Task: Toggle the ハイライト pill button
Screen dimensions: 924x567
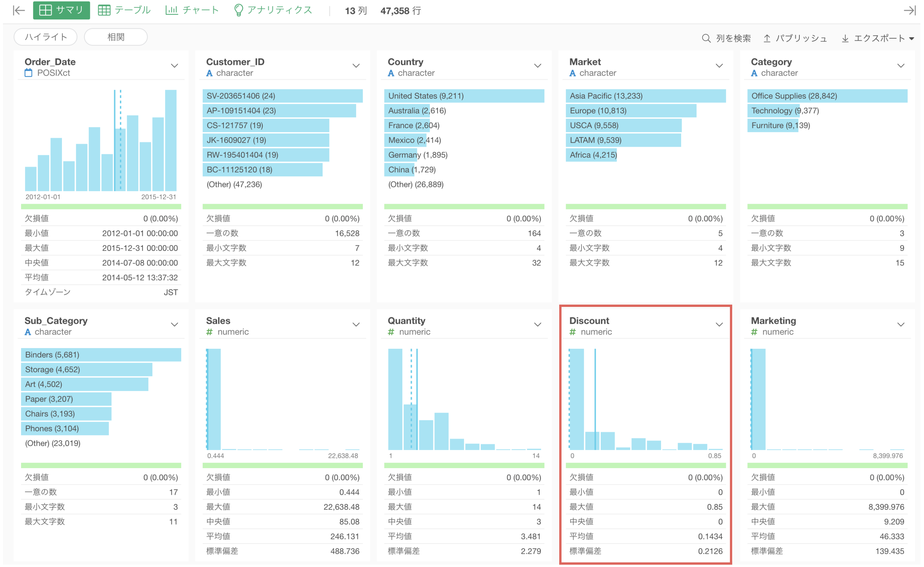Action: coord(45,37)
